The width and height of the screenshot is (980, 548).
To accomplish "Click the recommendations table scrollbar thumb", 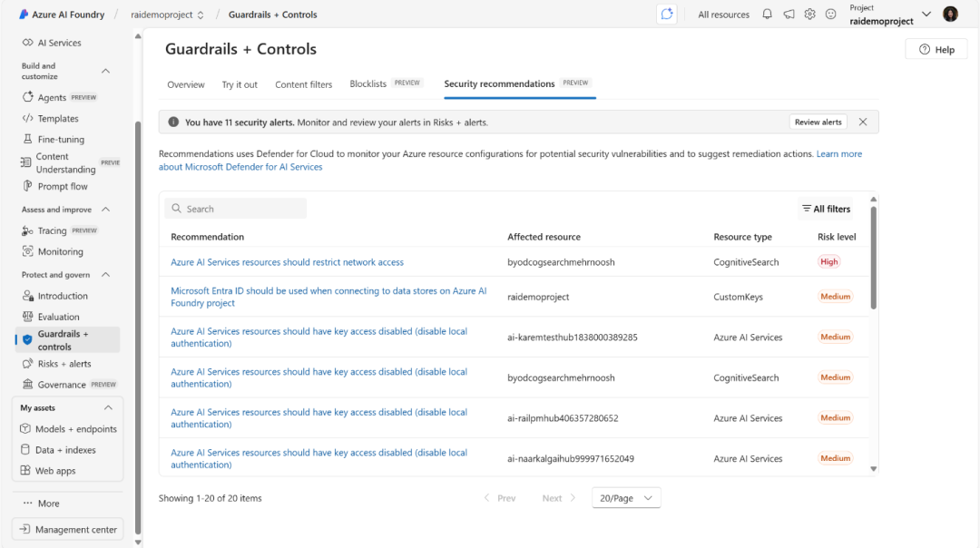I will coord(873,258).
